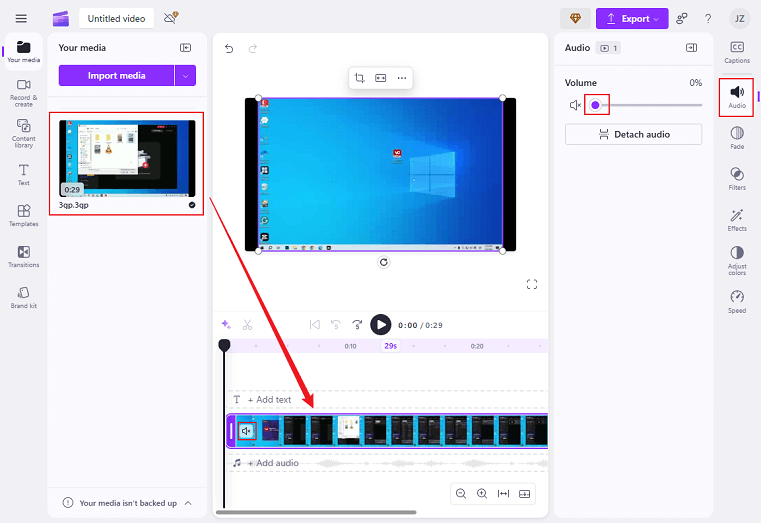
Task: Open the premium diamond upgrade button
Action: pyautogui.click(x=575, y=18)
